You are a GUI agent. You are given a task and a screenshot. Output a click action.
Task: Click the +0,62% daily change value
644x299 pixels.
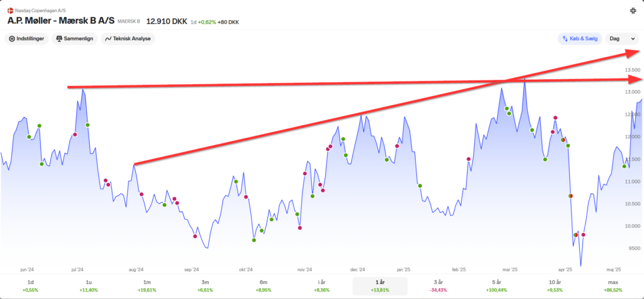[207, 22]
